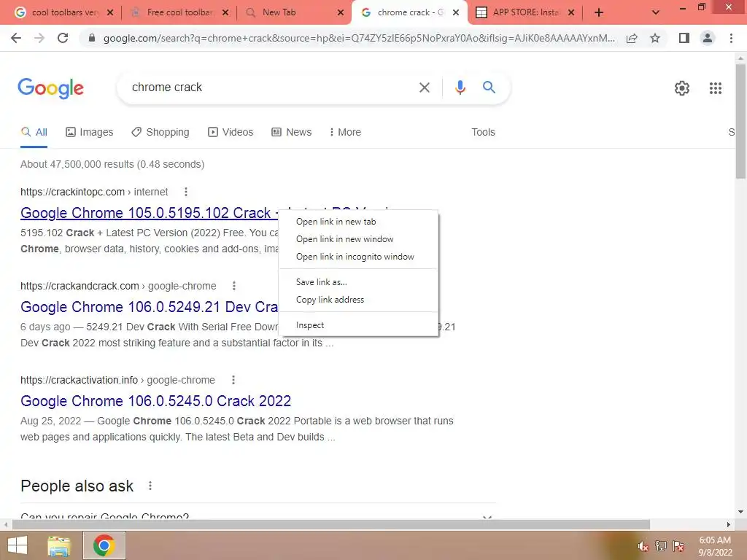Close the 'chrome crack' tab
The width and height of the screenshot is (747, 560).
456,13
